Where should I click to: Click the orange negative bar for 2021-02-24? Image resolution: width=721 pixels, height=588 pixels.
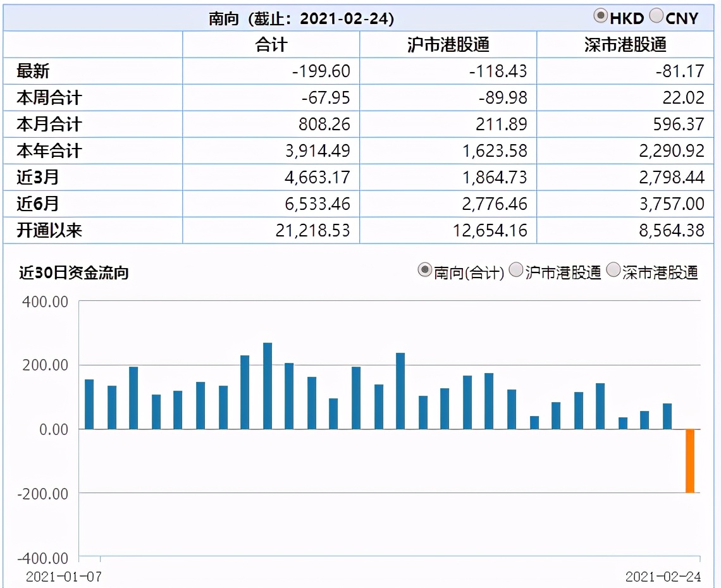point(690,462)
